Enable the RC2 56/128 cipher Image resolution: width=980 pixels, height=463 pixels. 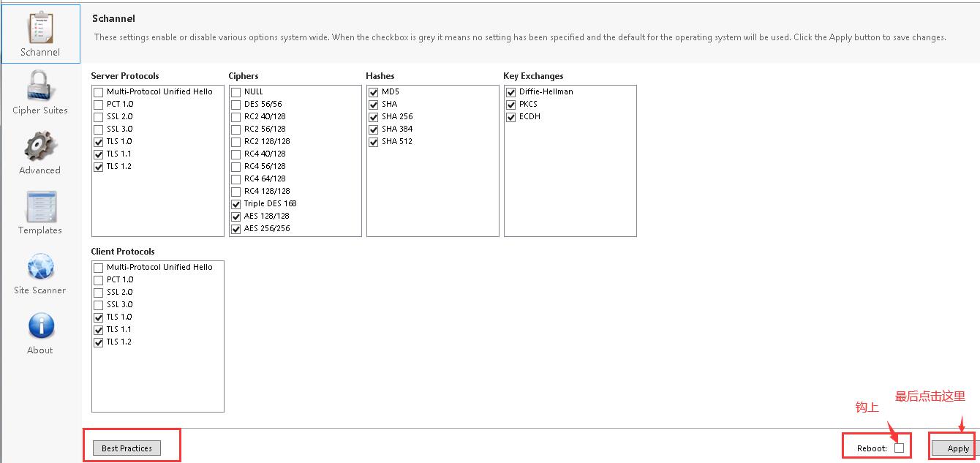[x=235, y=129]
